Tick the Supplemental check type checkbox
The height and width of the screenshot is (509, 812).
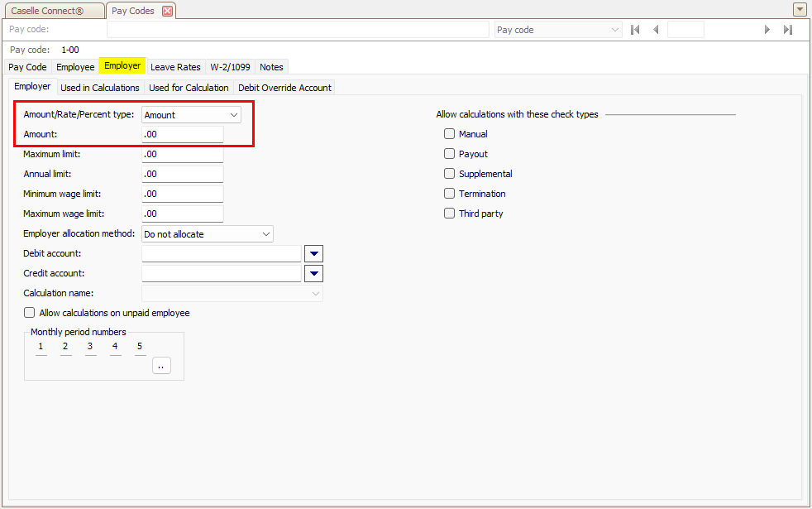coord(450,174)
